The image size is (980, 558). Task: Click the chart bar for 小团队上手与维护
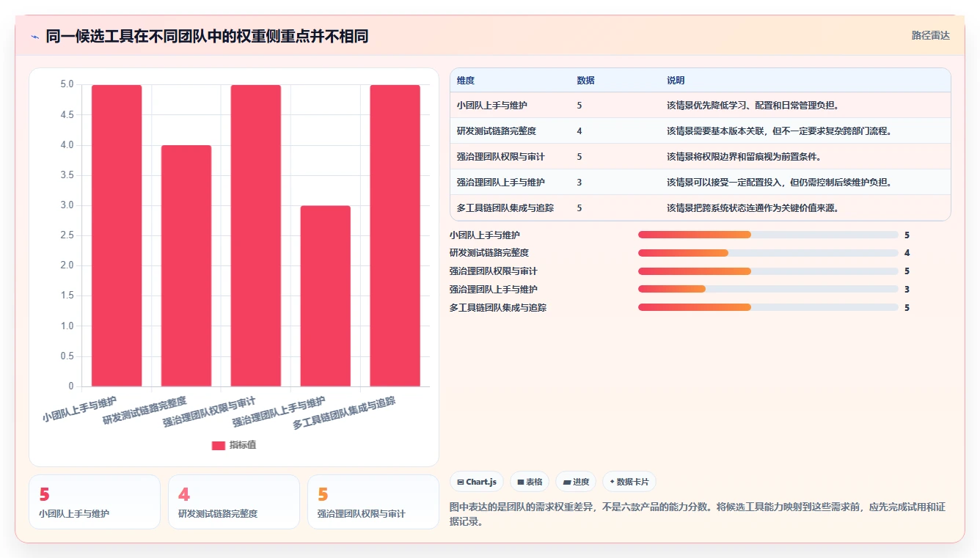point(117,235)
